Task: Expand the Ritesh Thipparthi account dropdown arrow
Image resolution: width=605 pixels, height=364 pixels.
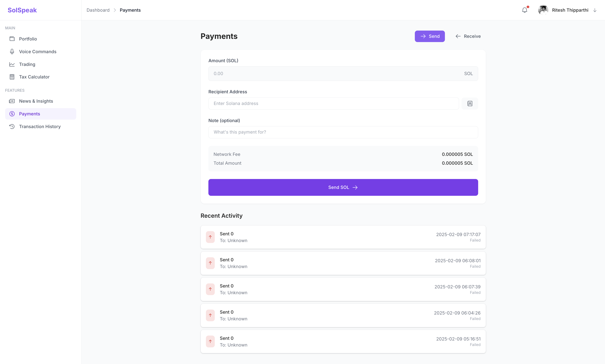Action: (595, 10)
